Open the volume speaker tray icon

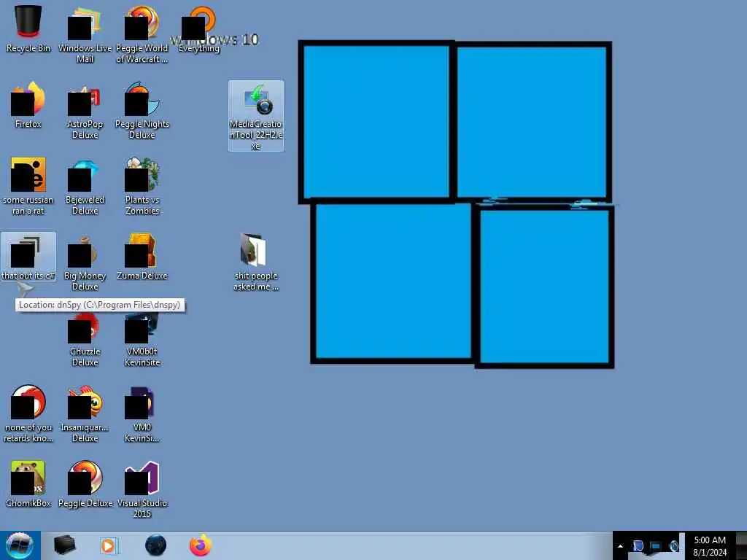tap(673, 546)
